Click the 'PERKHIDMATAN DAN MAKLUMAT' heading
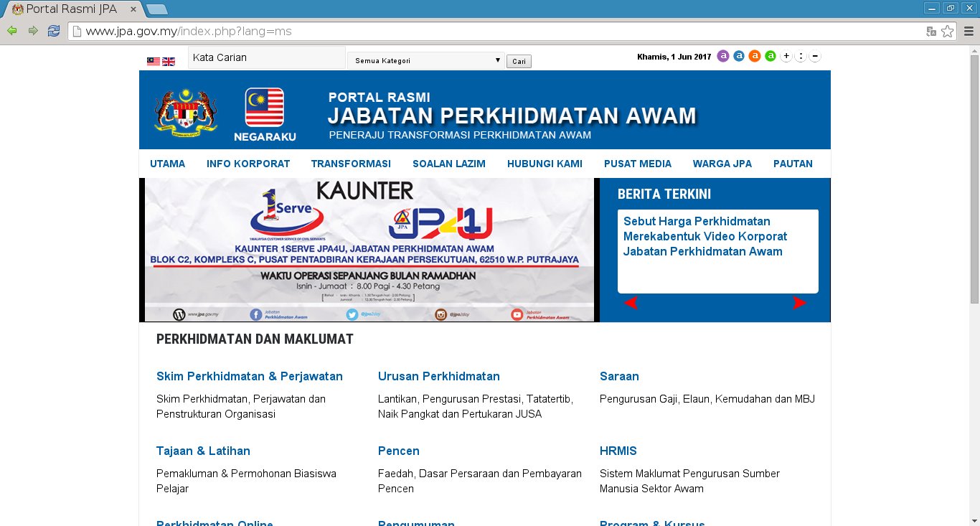The width and height of the screenshot is (980, 526). pos(255,339)
